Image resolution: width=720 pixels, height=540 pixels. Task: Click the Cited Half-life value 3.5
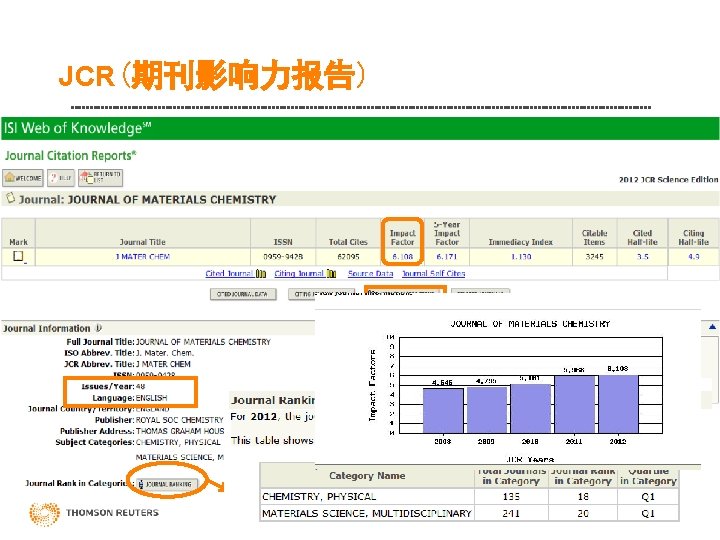642,257
